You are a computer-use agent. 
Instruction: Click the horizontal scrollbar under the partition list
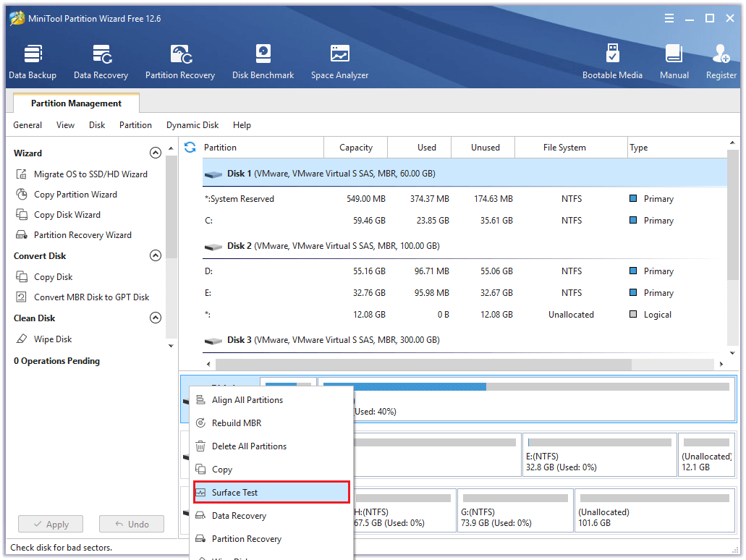coord(423,365)
